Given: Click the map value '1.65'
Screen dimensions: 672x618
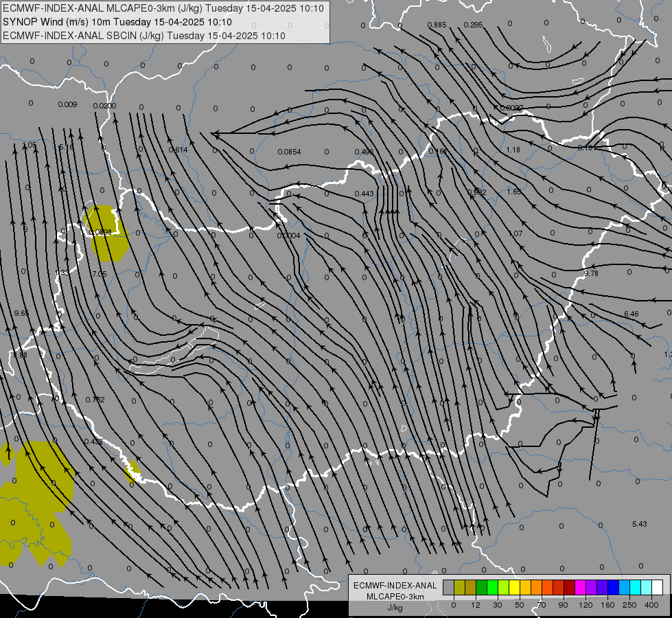Looking at the screenshot, I should point(514,192).
